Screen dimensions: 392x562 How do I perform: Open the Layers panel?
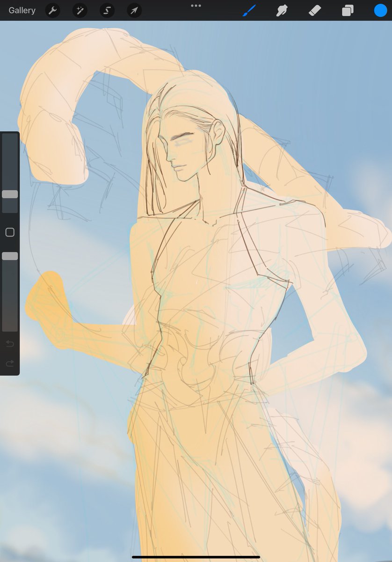(x=348, y=10)
